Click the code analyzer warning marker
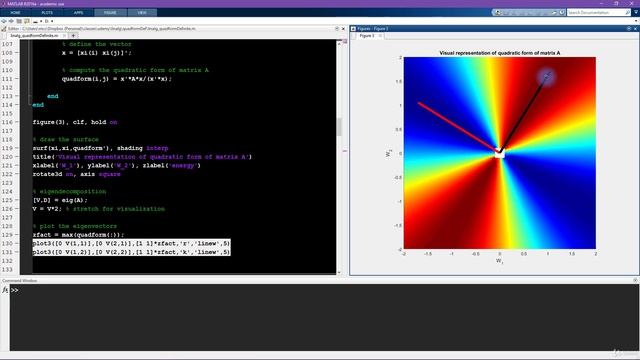Screen dimensions: 640x360 (x=344, y=151)
